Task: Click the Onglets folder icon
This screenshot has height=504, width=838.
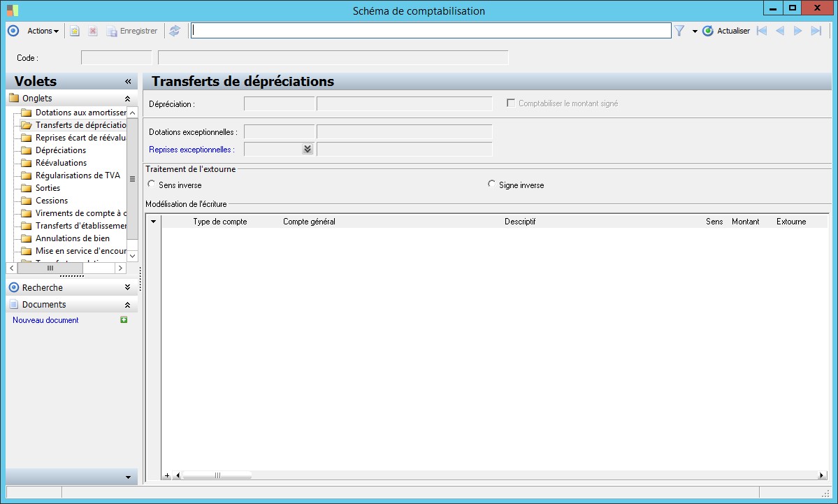Action: [x=15, y=99]
